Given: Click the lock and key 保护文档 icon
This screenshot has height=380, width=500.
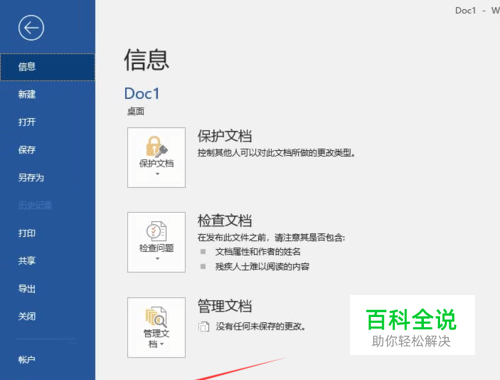Looking at the screenshot, I should [x=156, y=146].
